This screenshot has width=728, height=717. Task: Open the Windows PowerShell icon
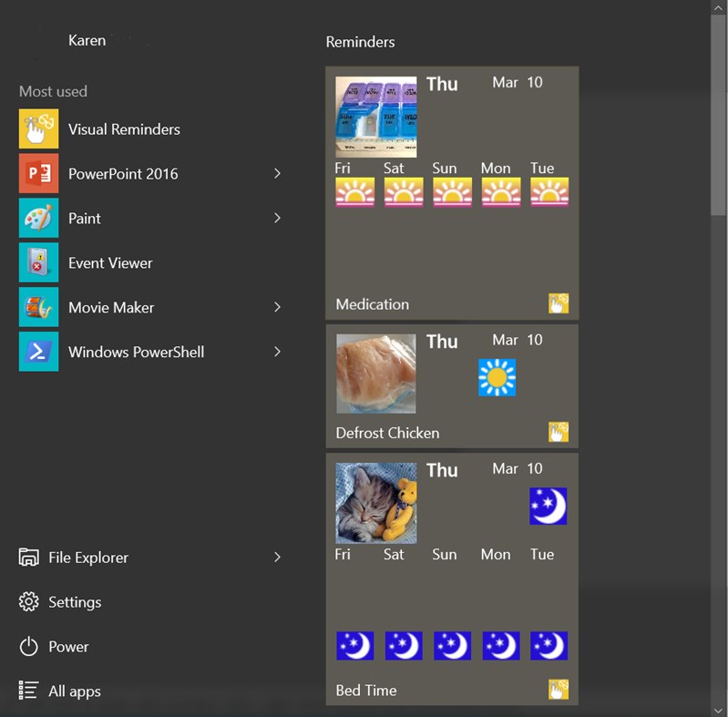click(x=38, y=352)
